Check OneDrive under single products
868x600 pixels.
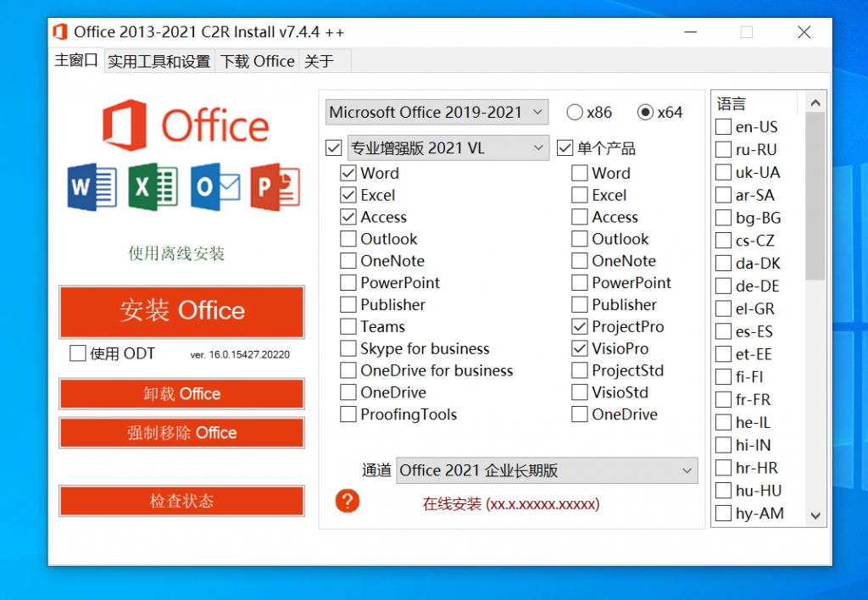click(580, 414)
